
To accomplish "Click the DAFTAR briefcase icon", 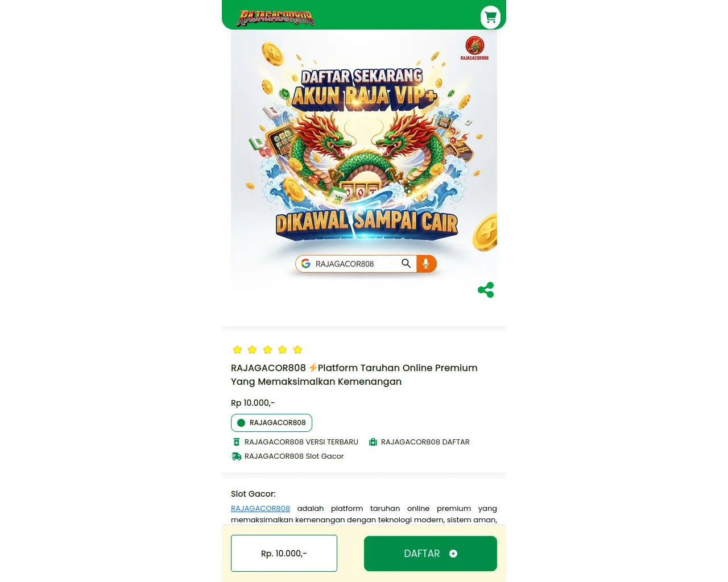I will 373,442.
